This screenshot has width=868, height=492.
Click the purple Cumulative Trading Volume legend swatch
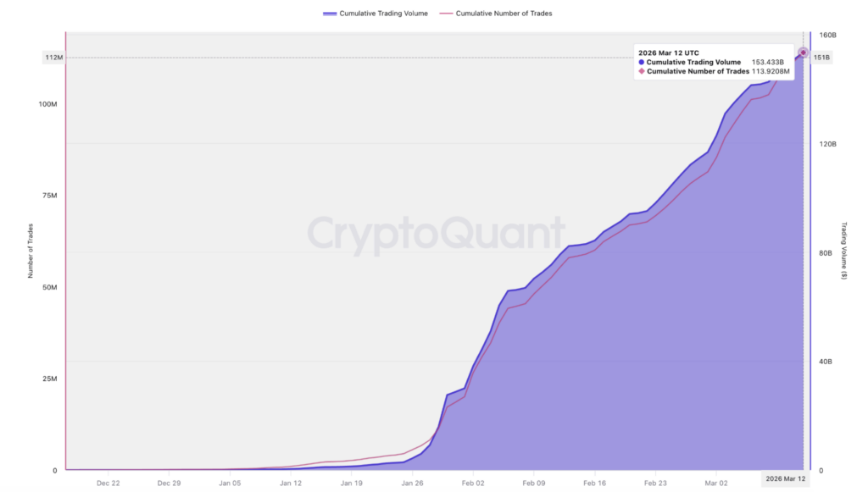tap(329, 14)
